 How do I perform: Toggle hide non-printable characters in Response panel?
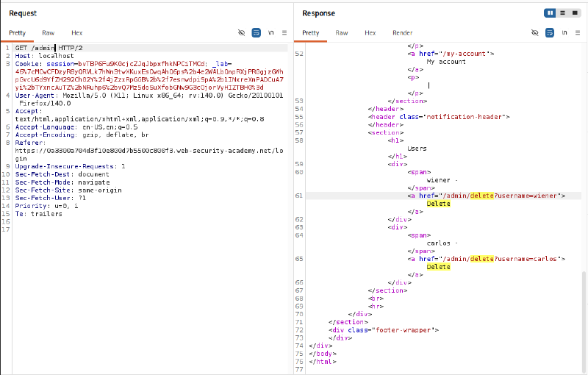535,32
